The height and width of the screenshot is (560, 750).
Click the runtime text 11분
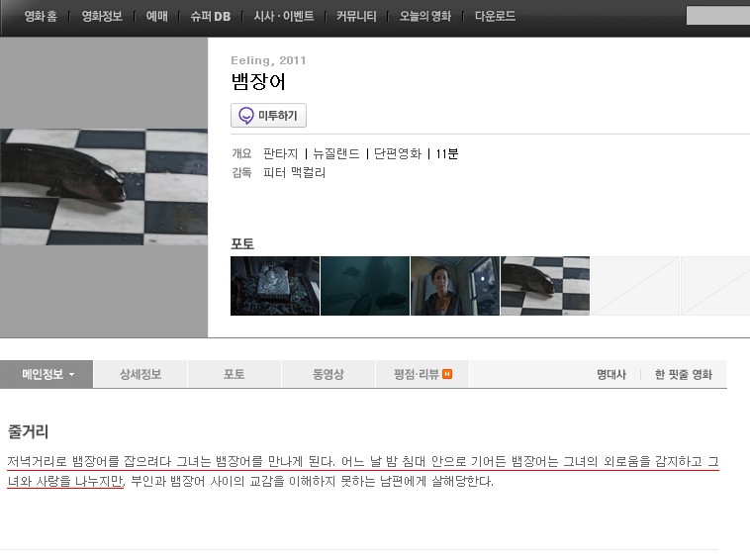pyautogui.click(x=447, y=153)
